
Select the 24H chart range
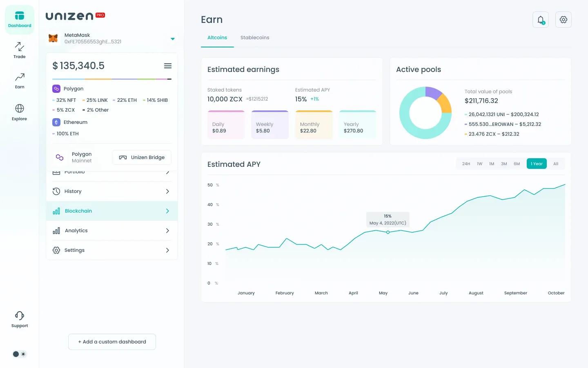[x=466, y=164]
